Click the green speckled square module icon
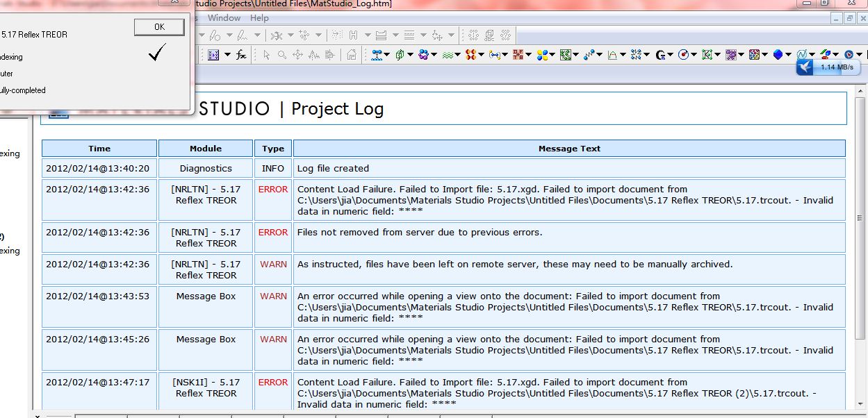Screen dimensions: 868x418 click(x=566, y=55)
